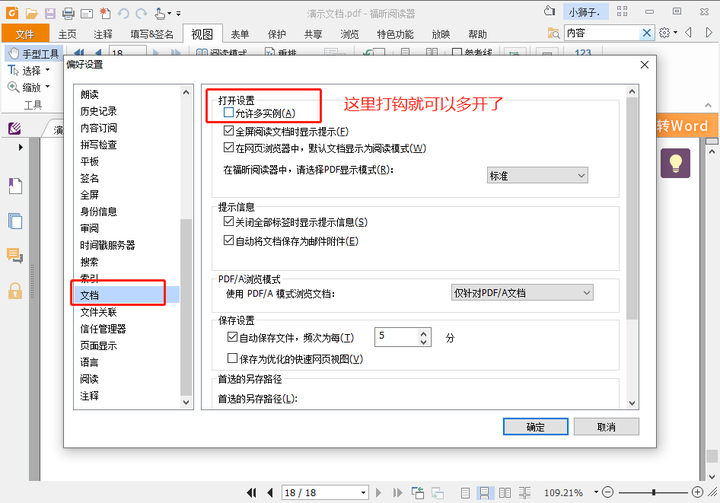Open the bookmarks panel icon in left sidebar
Screen dimensions: 720x503
click(x=15, y=186)
